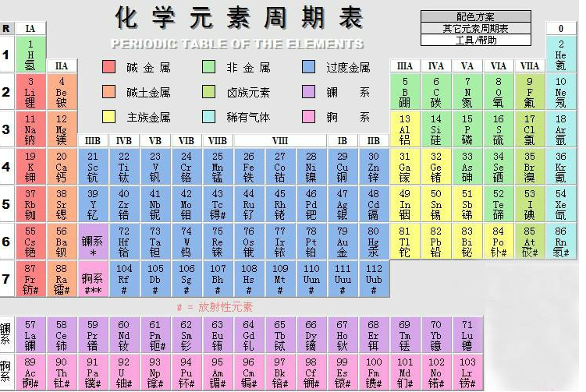The width and height of the screenshot is (586, 392).
Task: Select tin cell 50 Sn
Action: (x=435, y=204)
